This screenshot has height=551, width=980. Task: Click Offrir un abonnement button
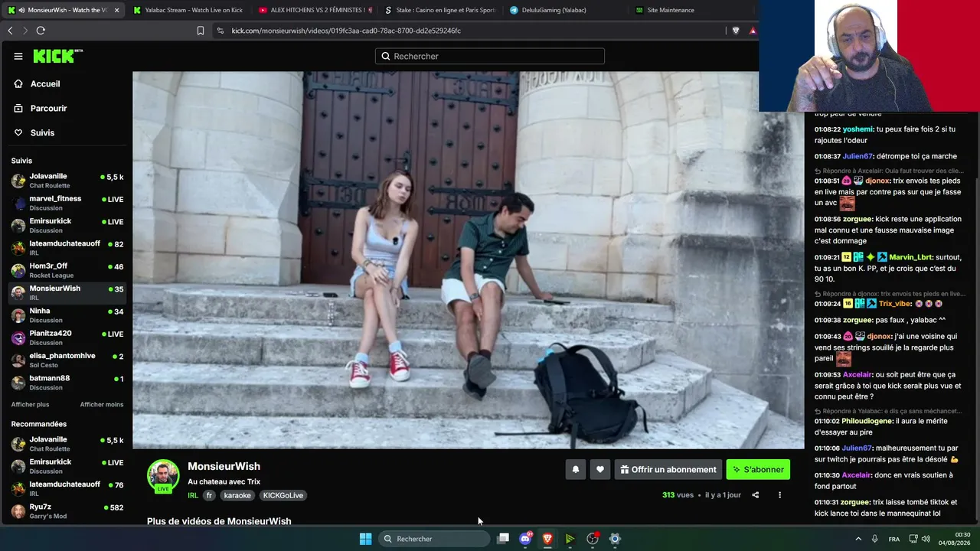click(x=668, y=470)
